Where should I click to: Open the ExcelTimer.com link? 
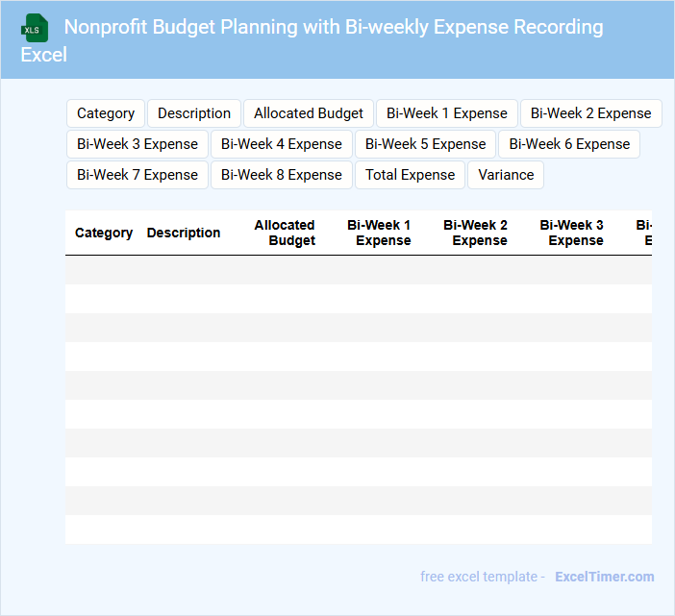604,577
